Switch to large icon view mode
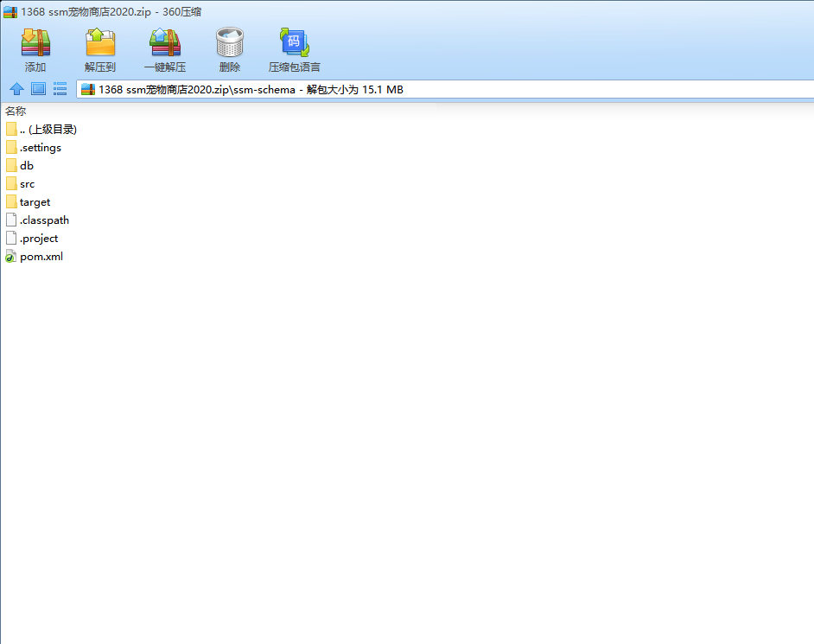Viewport: 814px width, 644px height. tap(38, 89)
